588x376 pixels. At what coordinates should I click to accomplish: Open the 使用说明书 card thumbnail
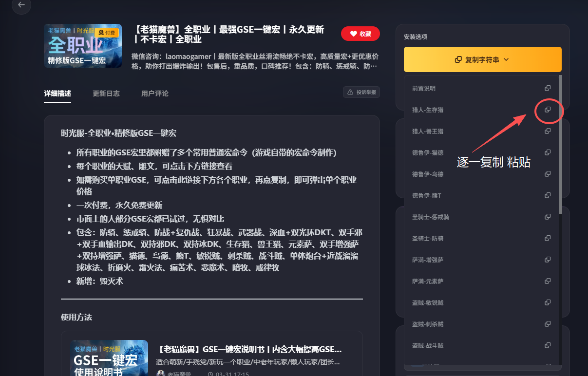109,358
